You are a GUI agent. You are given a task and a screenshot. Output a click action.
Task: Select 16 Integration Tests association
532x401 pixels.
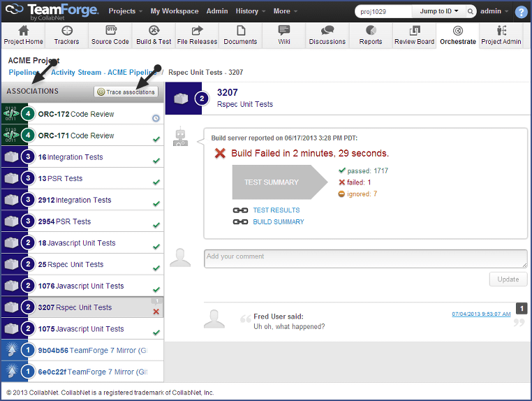click(83, 157)
